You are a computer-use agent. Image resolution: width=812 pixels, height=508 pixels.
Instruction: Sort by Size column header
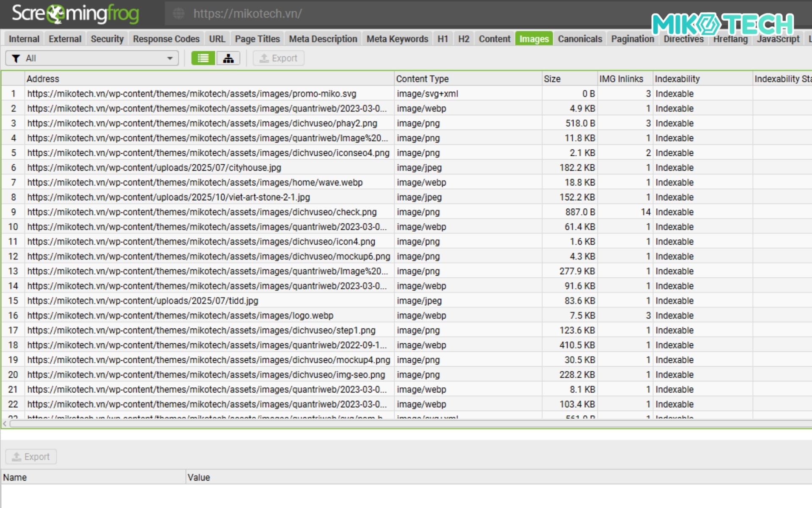[x=552, y=79]
